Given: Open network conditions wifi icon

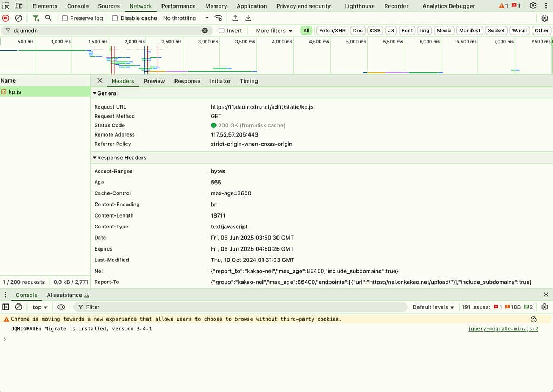Looking at the screenshot, I should (x=219, y=18).
